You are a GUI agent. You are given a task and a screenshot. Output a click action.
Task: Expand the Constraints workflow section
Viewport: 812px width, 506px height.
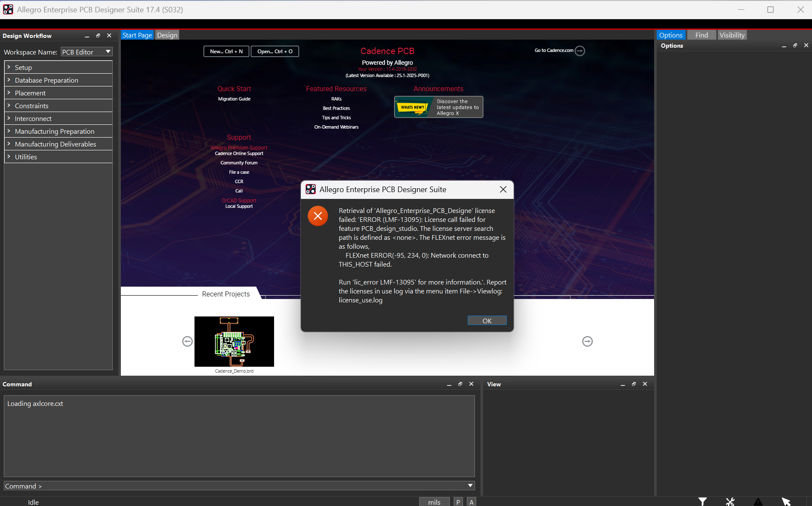click(x=58, y=106)
